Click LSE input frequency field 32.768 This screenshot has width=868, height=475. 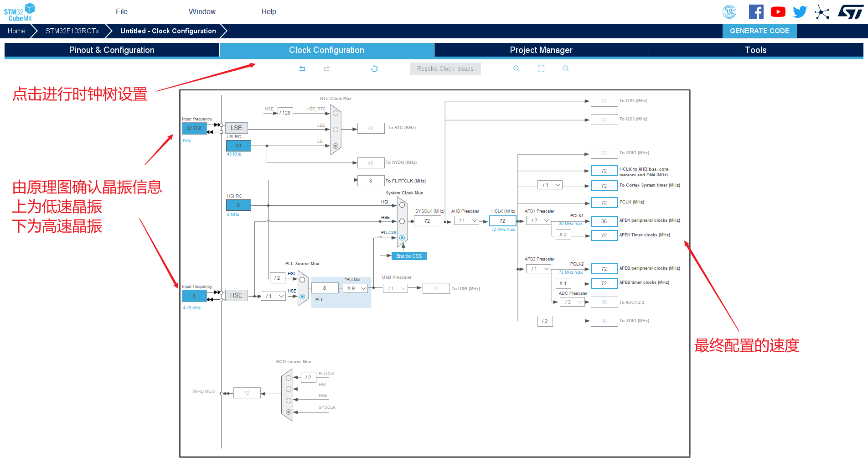point(194,129)
